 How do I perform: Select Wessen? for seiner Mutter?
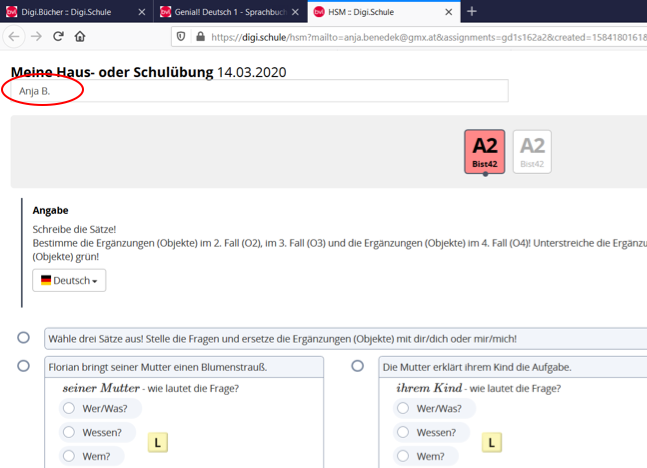(x=69, y=432)
